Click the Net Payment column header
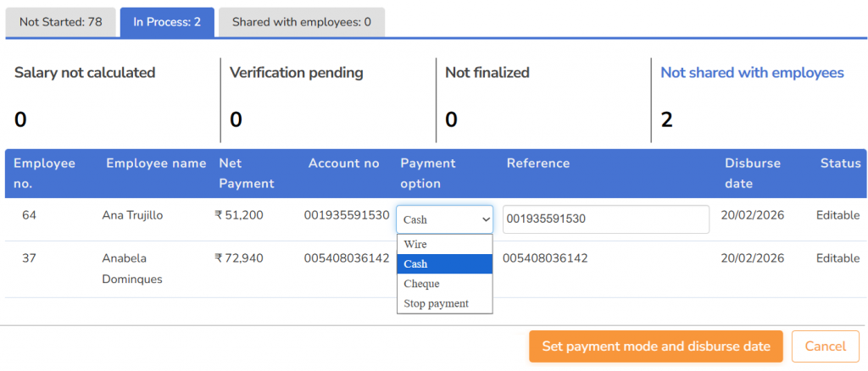Screen dimensions: 868x371 click(247, 173)
